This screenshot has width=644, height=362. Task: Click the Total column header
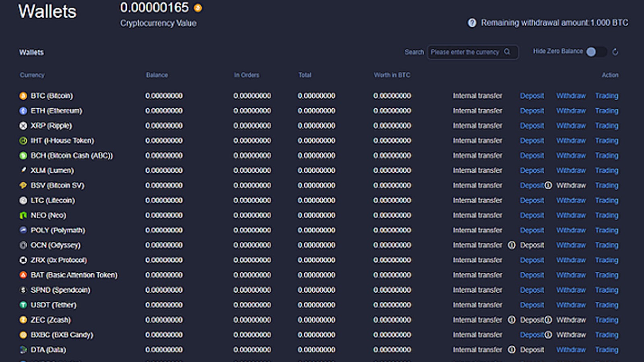(x=305, y=75)
